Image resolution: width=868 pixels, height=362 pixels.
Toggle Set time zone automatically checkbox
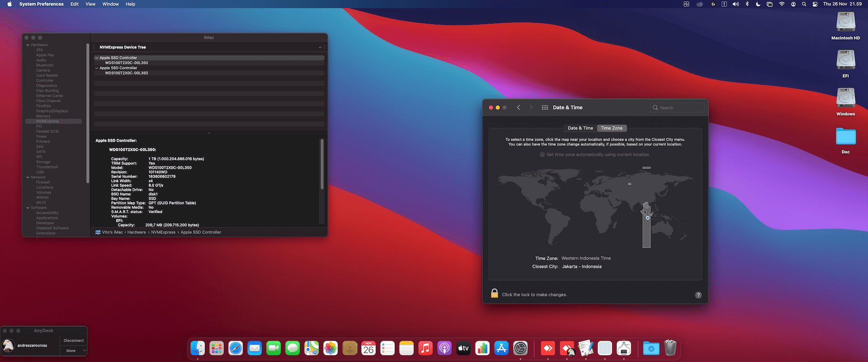[x=542, y=155]
